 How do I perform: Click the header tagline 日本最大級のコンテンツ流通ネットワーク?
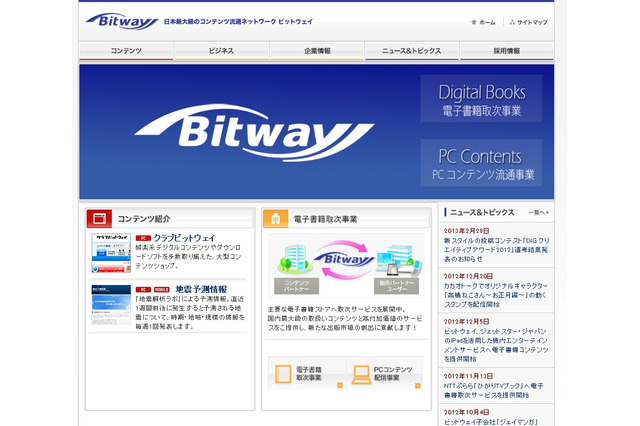[238, 22]
